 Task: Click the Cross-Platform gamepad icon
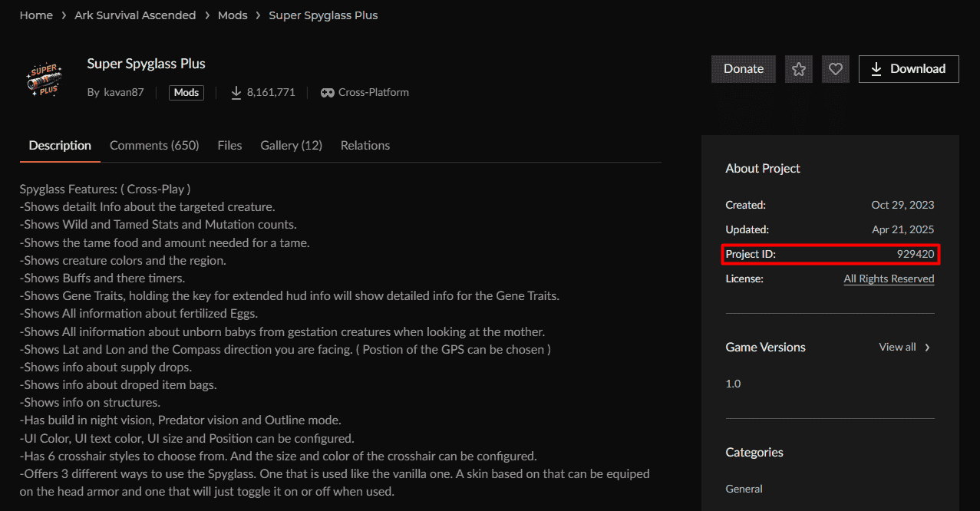327,93
